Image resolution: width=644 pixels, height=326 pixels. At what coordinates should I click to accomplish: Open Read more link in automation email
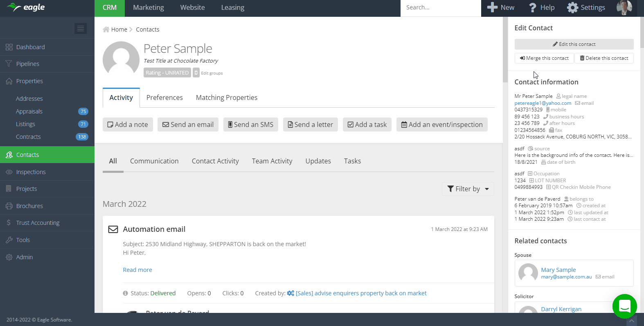click(137, 270)
